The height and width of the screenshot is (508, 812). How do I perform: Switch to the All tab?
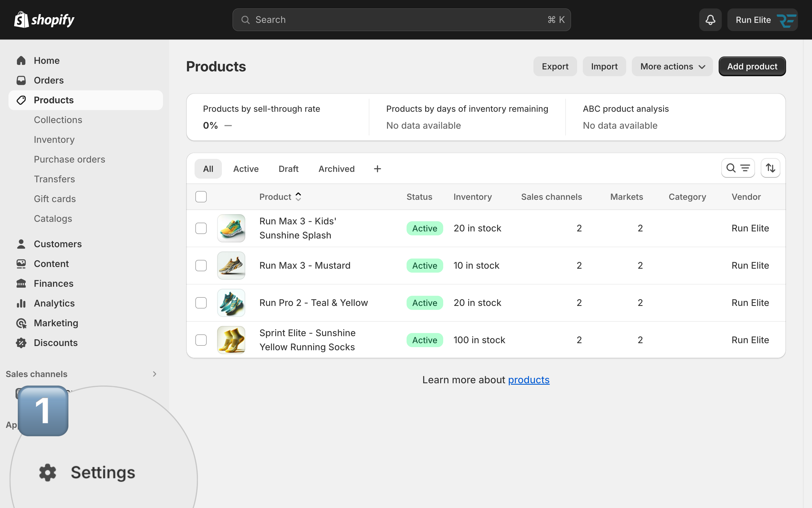[208, 169]
